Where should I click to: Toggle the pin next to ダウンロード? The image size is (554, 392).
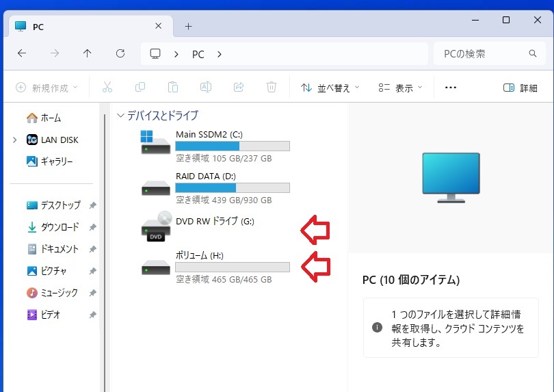(92, 227)
